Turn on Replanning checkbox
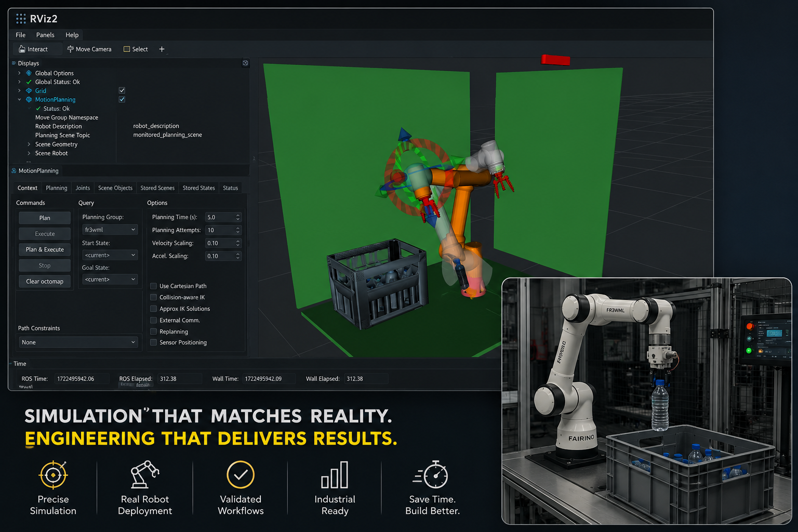The image size is (798, 532). pos(153,332)
